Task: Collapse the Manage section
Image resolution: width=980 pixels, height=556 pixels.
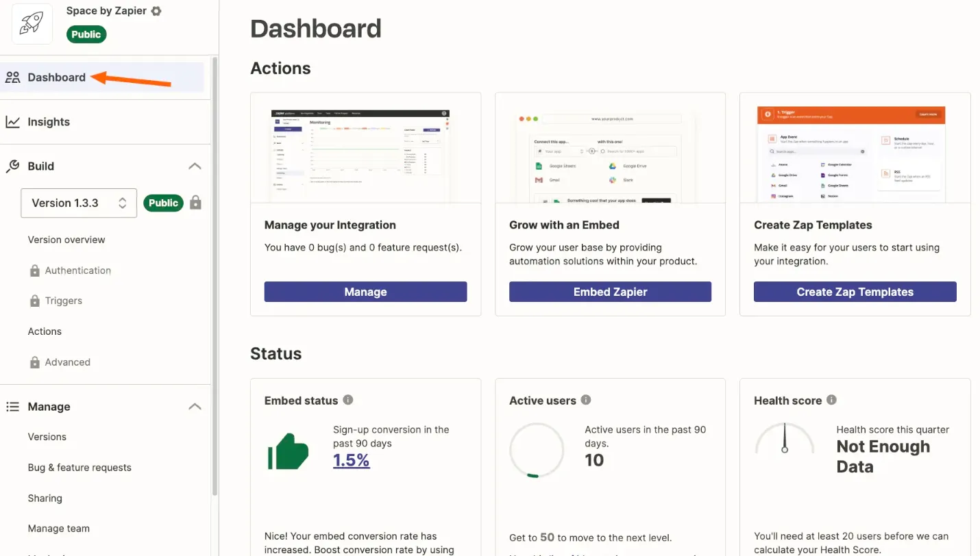Action: (x=195, y=407)
